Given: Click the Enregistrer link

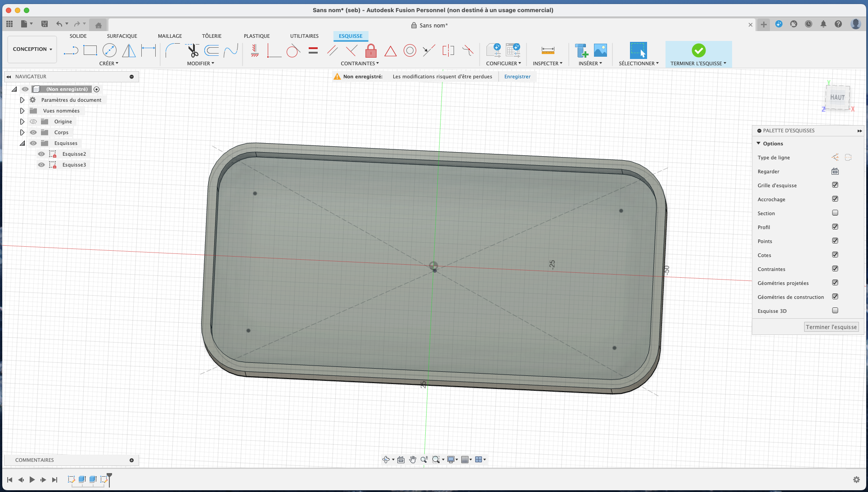Looking at the screenshot, I should click(517, 77).
